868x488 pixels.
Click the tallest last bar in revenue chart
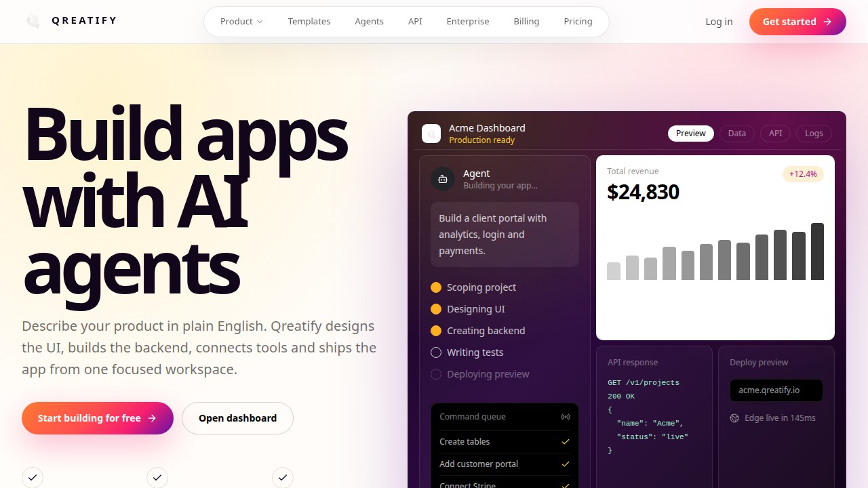click(817, 251)
